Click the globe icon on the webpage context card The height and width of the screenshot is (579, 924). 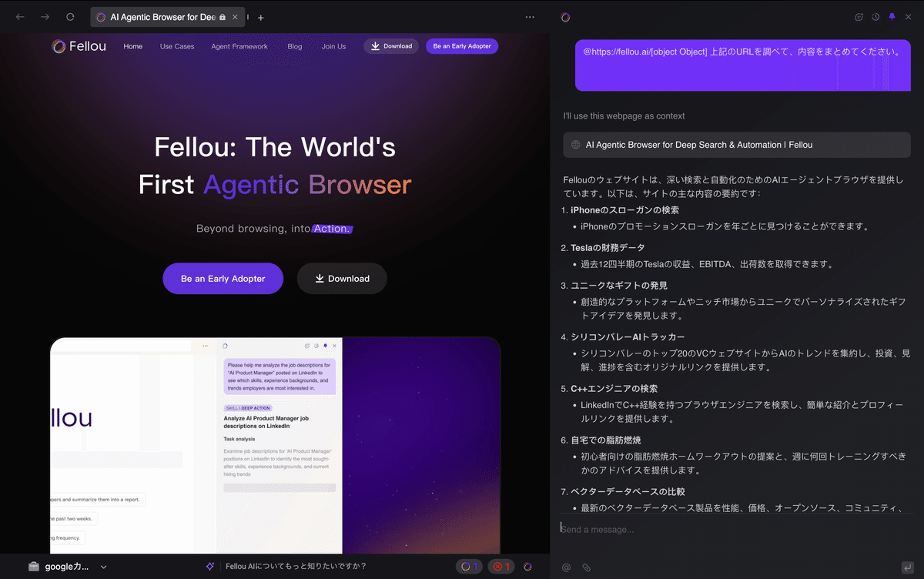577,145
